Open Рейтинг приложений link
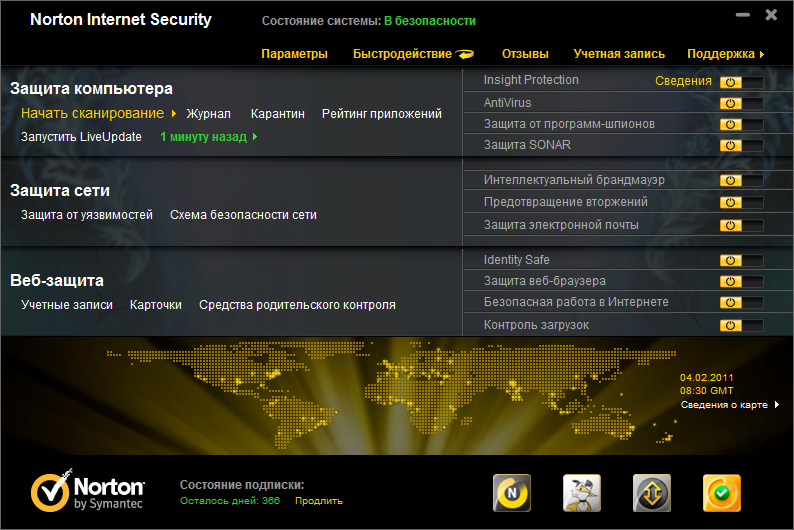This screenshot has height=530, width=794. tap(382, 114)
